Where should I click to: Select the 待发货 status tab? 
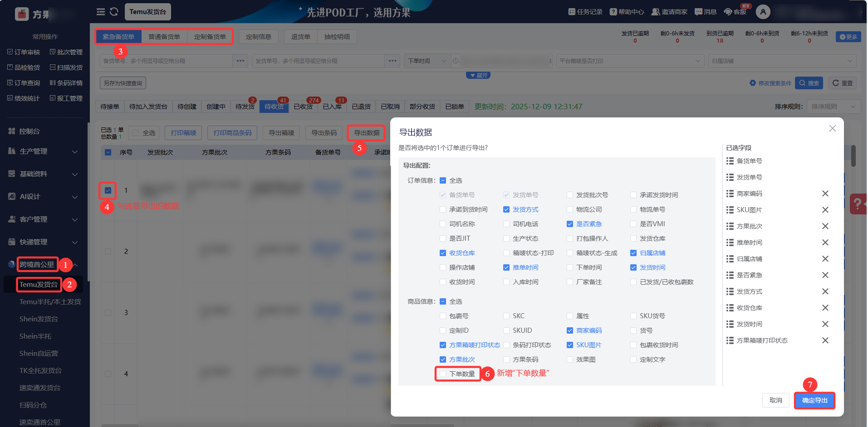(x=245, y=107)
